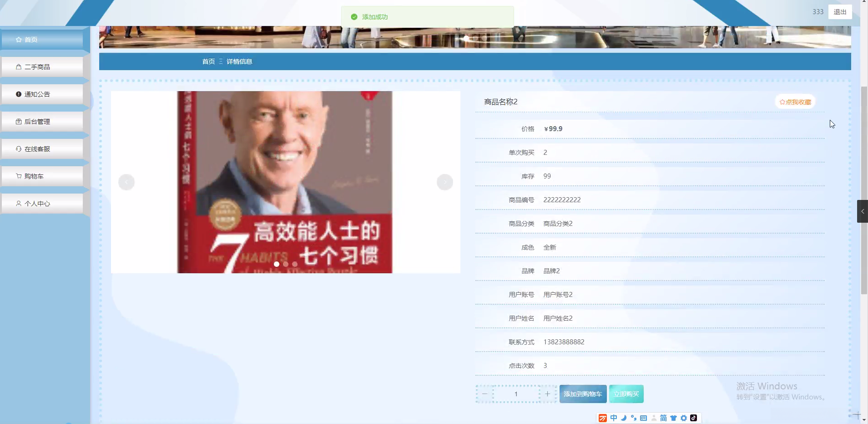
Task: Click the brand value 品牌2
Action: pos(551,271)
